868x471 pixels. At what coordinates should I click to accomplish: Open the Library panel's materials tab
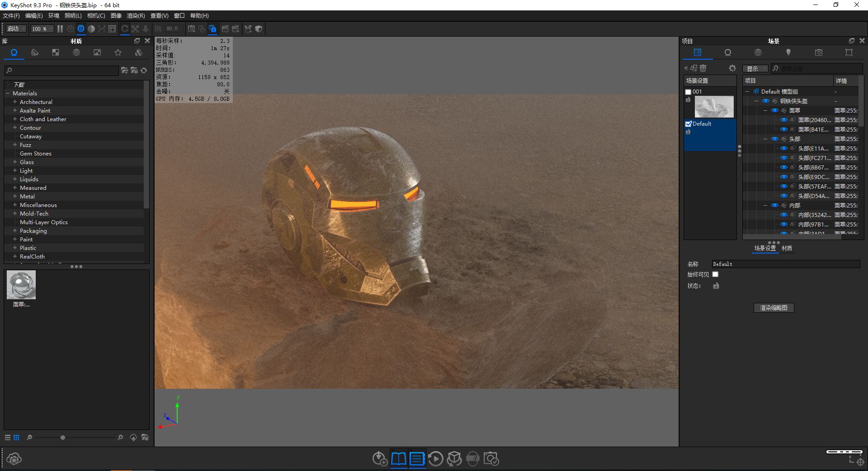(14, 52)
